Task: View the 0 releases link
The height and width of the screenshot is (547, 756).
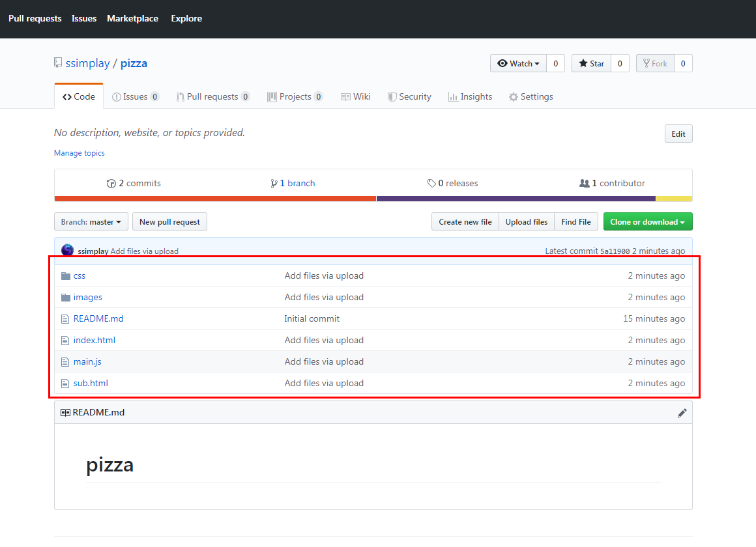Action: 453,183
